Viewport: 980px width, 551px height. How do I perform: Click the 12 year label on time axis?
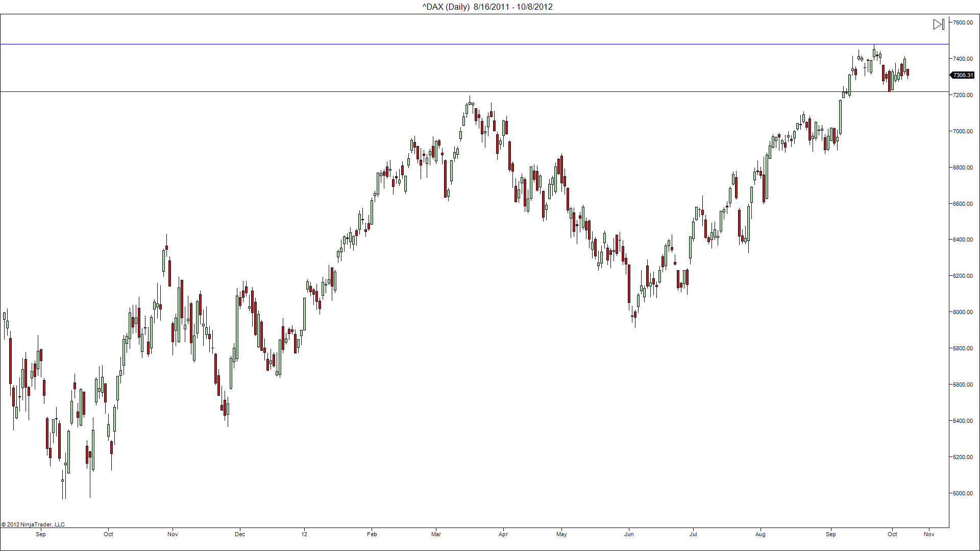click(x=304, y=534)
